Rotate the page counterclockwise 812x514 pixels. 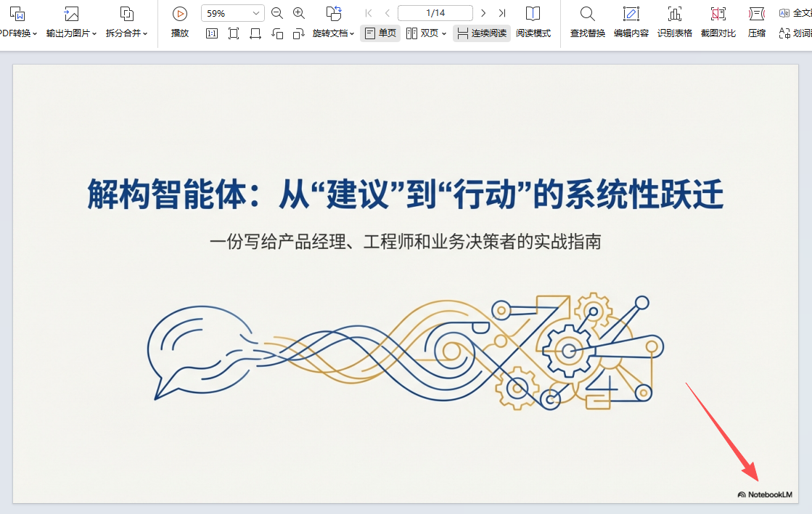click(277, 33)
